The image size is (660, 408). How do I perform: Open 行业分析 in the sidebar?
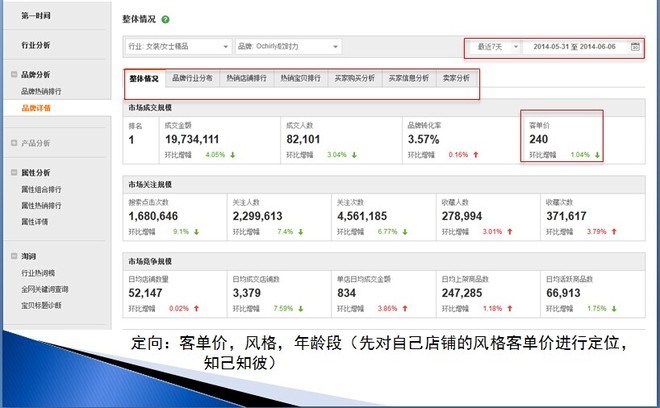pyautogui.click(x=36, y=45)
